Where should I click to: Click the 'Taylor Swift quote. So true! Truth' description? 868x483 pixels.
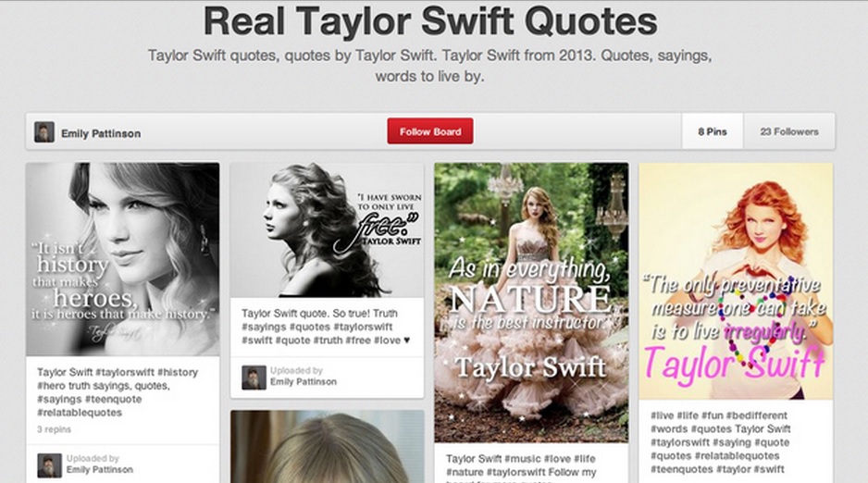click(x=326, y=327)
